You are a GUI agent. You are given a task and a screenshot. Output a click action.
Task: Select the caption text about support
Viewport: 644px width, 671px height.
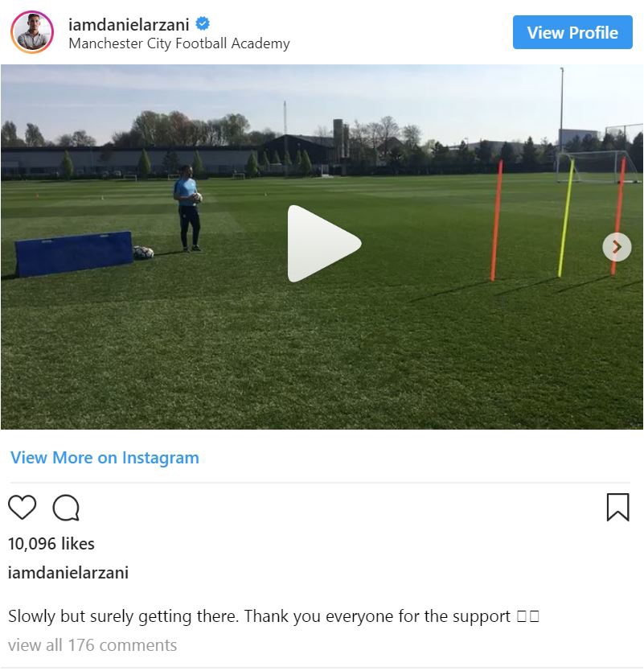pyautogui.click(x=259, y=616)
